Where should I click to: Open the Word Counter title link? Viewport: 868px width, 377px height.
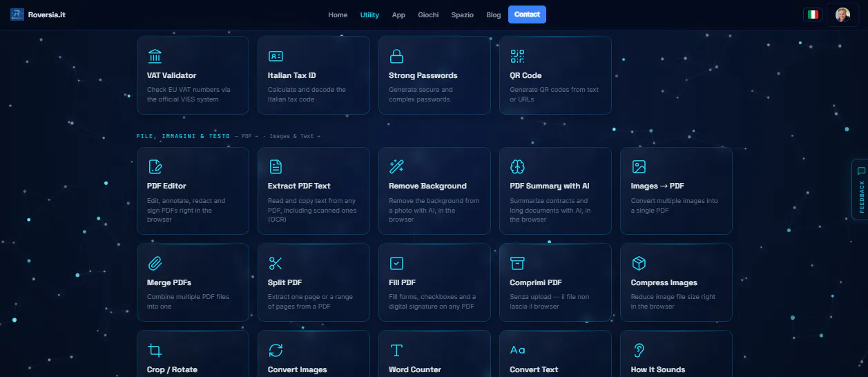click(x=415, y=369)
